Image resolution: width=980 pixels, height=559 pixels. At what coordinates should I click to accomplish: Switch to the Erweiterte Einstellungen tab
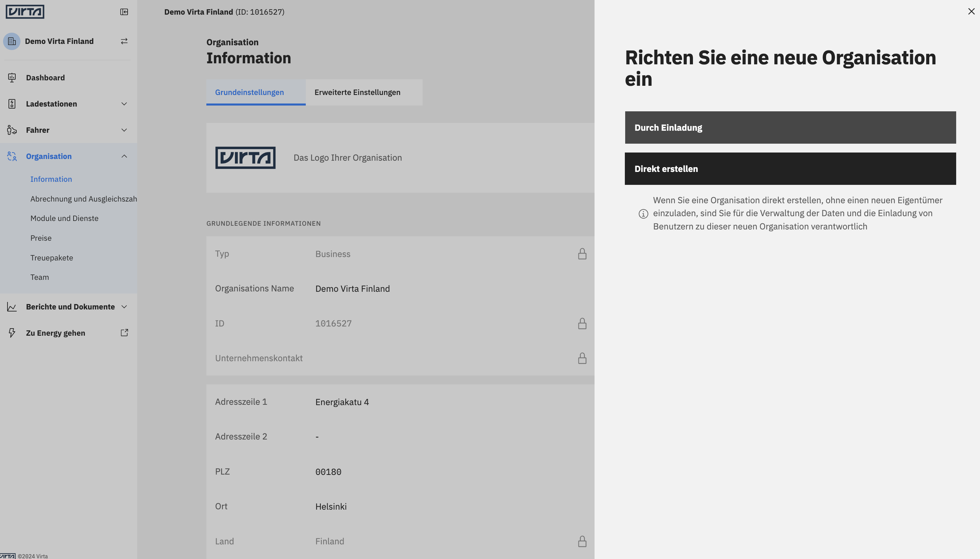364,92
